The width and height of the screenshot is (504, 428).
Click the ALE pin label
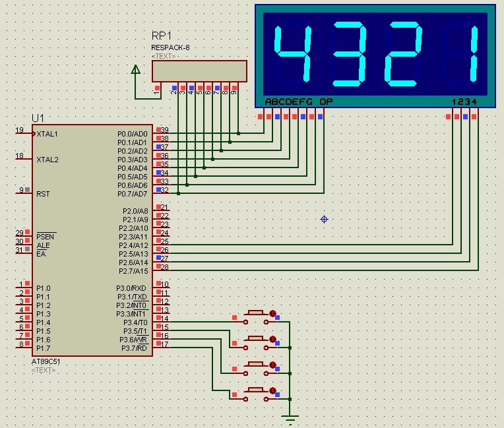click(43, 245)
